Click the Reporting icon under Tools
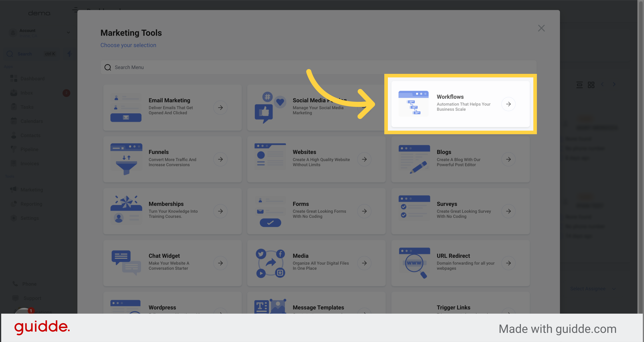 (x=14, y=204)
